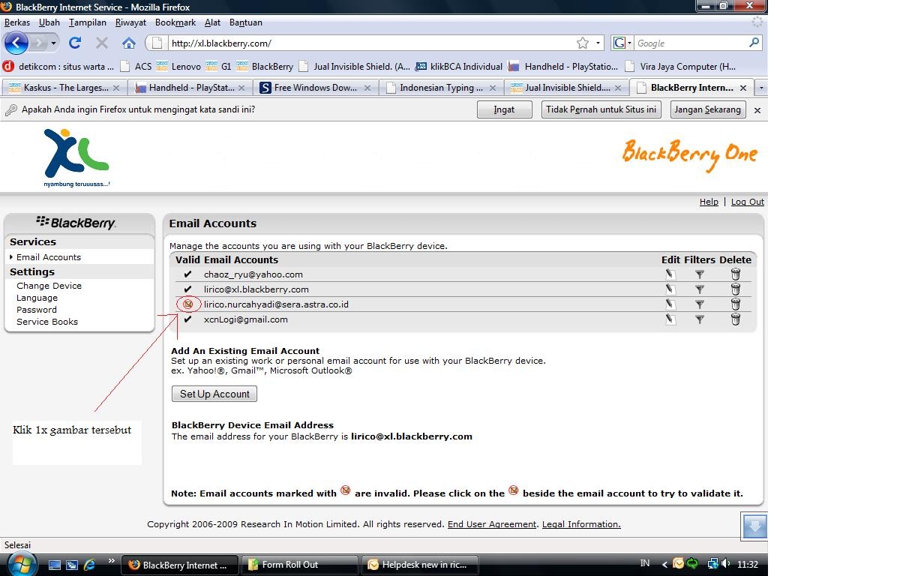Click the Google search field
The height and width of the screenshot is (576, 924).
(691, 43)
